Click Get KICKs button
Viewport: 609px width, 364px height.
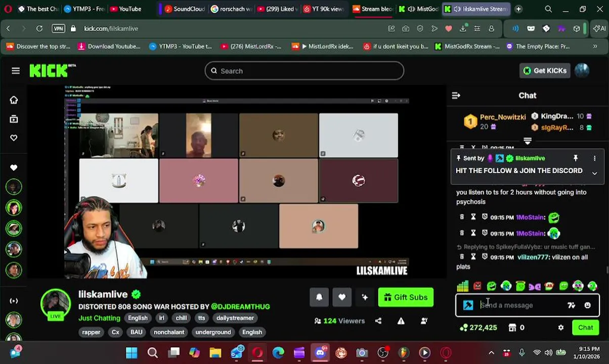(545, 71)
